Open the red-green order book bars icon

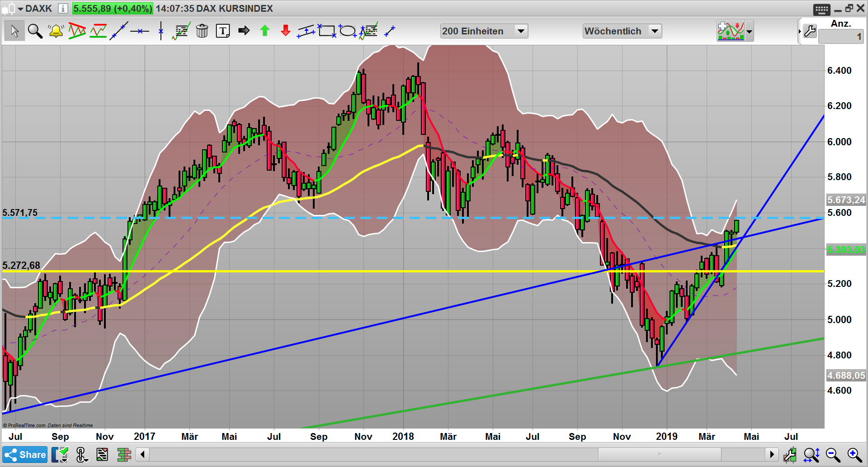[124, 455]
